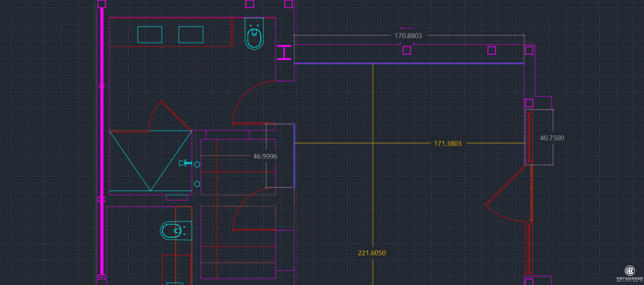Pick the magenta column square above the 40.7500 dimension

click(529, 103)
